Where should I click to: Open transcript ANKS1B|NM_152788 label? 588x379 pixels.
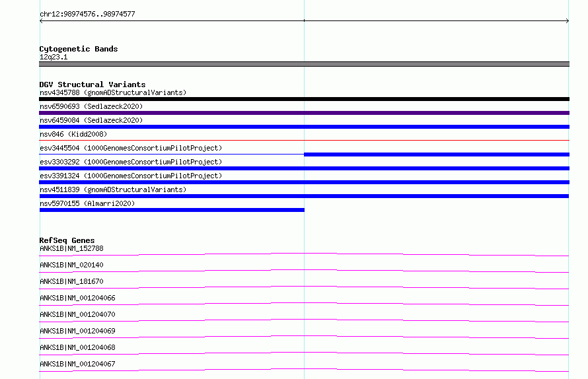click(71, 248)
